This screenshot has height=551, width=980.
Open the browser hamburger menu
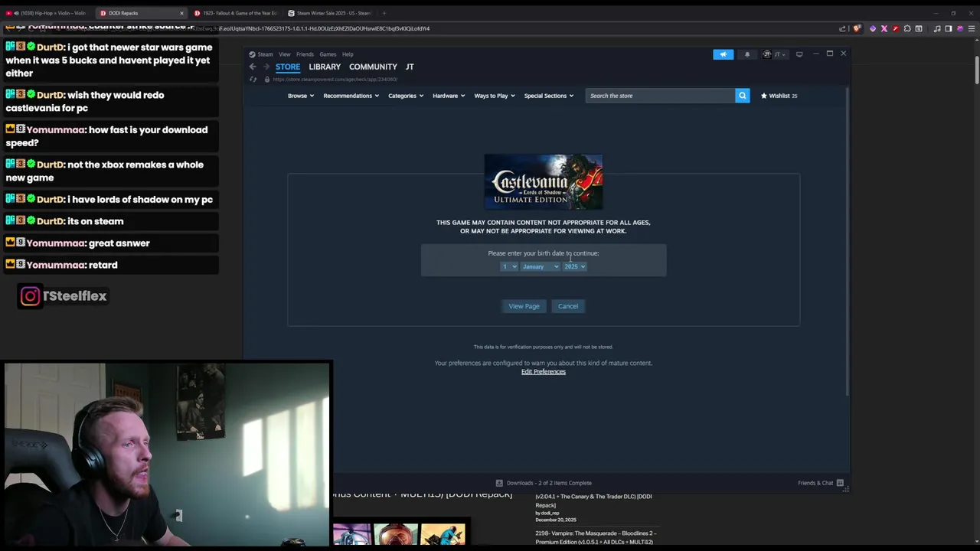[972, 29]
